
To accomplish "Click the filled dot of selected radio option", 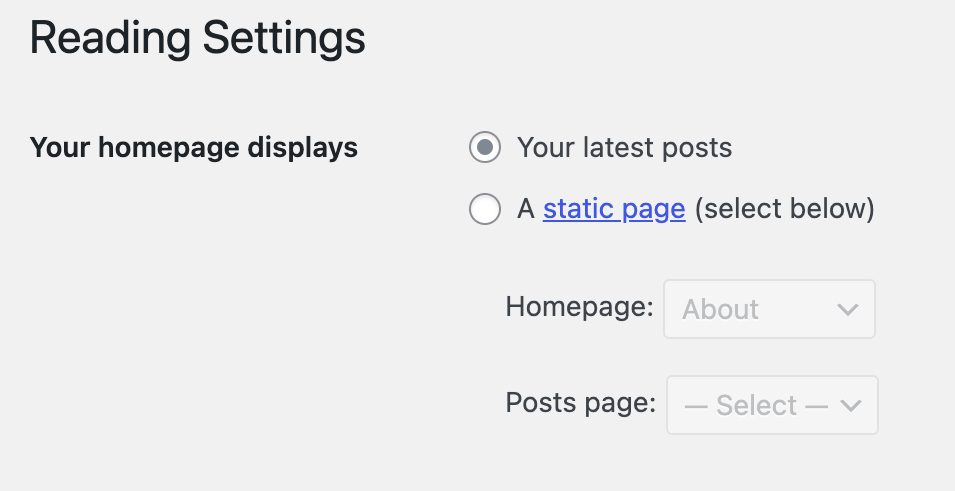I will [485, 148].
